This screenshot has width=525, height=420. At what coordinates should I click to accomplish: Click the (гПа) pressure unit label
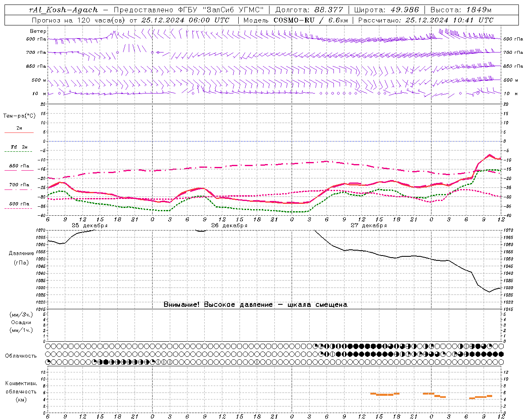[21, 263]
